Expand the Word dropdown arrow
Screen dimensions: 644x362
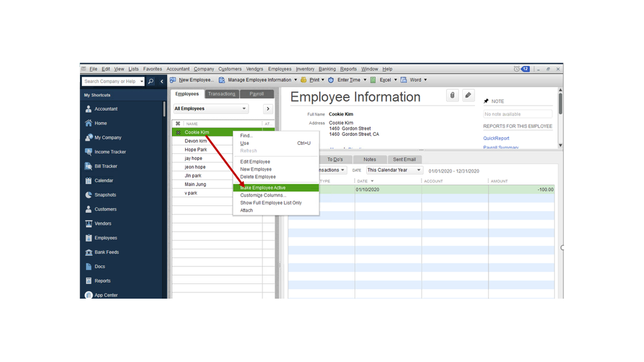point(425,80)
